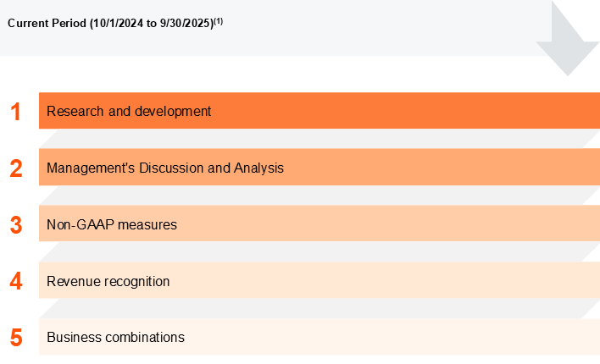
Task: Select the Revenue recognition bar
Action: pyautogui.click(x=319, y=281)
